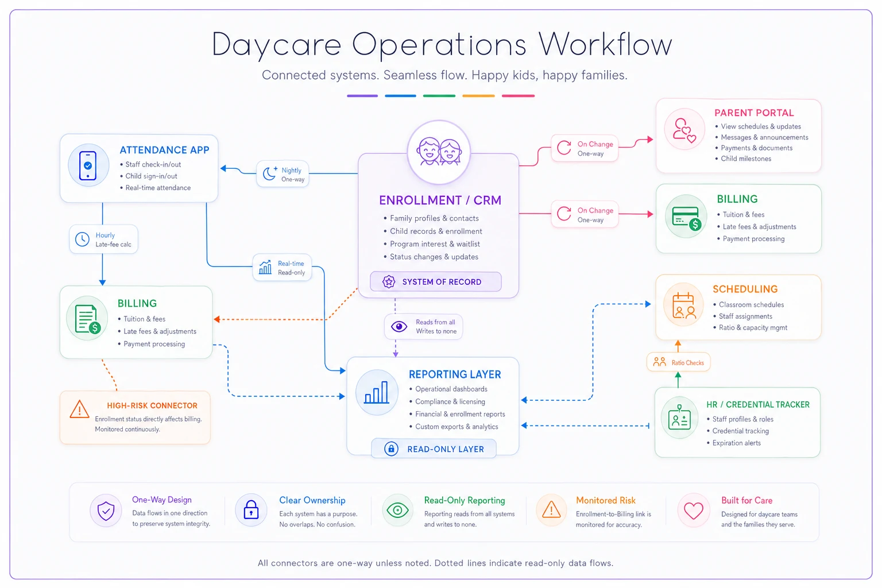Click the HIGH-RISK CONNECTOR heading
Image resolution: width=882 pixels, height=588 pixels.
click(x=152, y=405)
